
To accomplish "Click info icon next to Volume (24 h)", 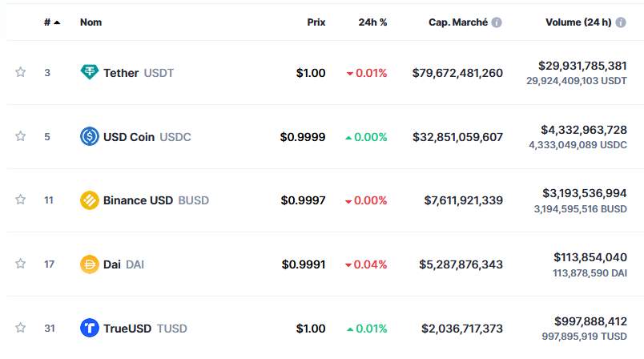I will point(621,22).
